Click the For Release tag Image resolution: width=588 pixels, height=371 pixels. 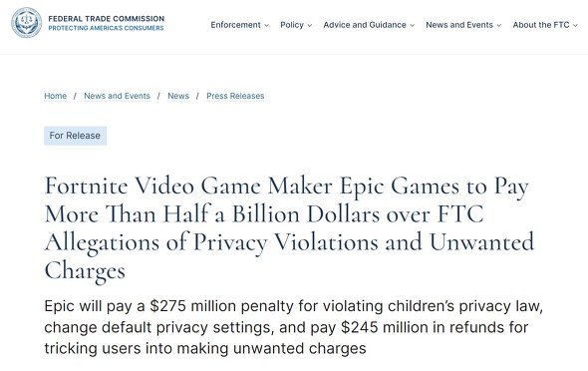pyautogui.click(x=75, y=136)
